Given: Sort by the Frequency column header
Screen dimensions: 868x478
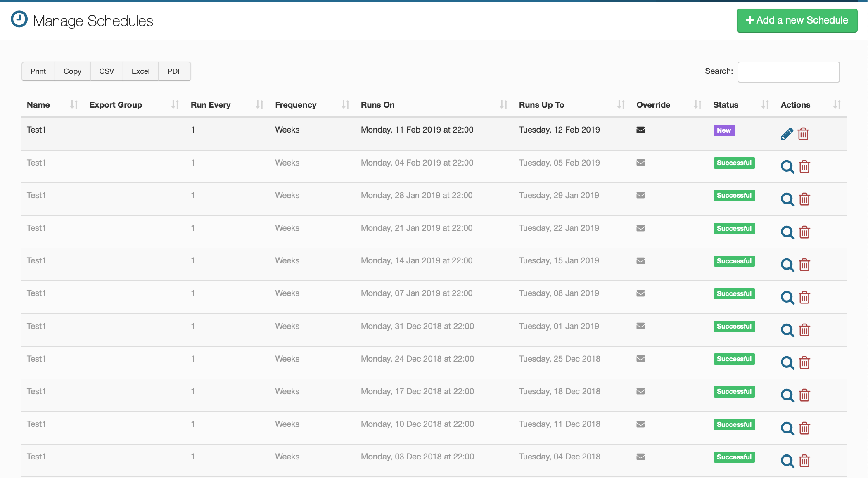Looking at the screenshot, I should (x=296, y=105).
